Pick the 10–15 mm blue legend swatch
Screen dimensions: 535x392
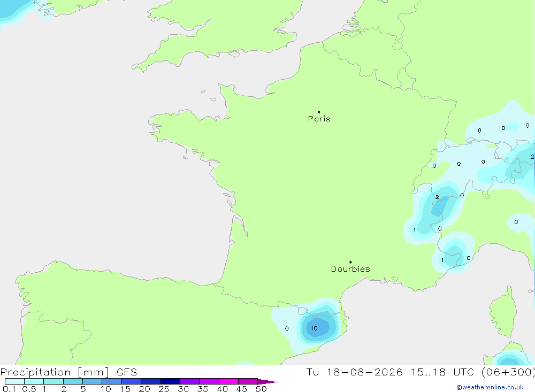(x=112, y=381)
